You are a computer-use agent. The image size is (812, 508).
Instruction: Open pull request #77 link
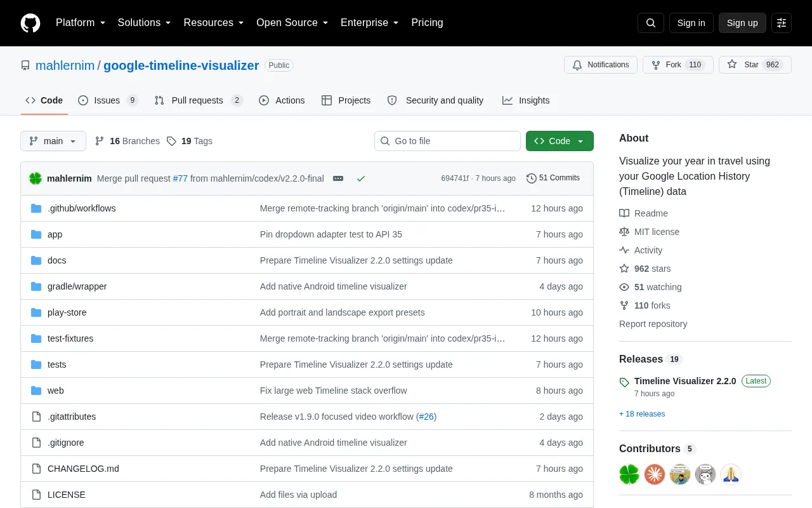pyautogui.click(x=180, y=178)
